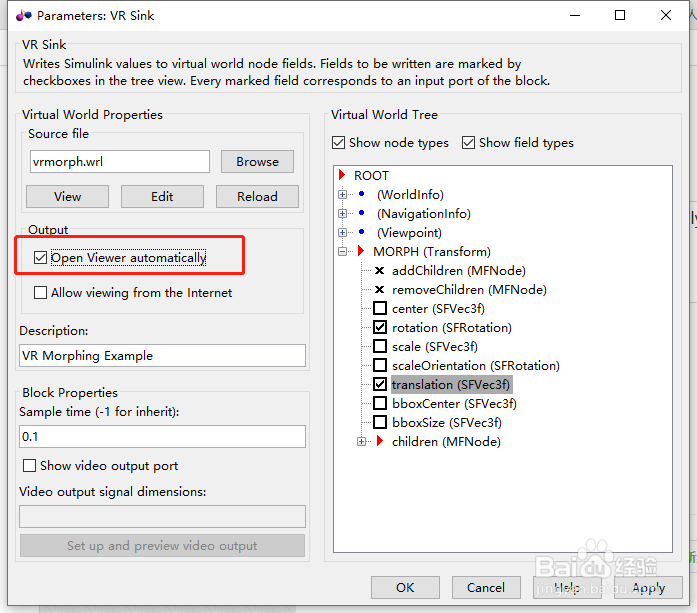697x613 pixels.
Task: Click the X icon beside addChildren
Action: [x=380, y=270]
